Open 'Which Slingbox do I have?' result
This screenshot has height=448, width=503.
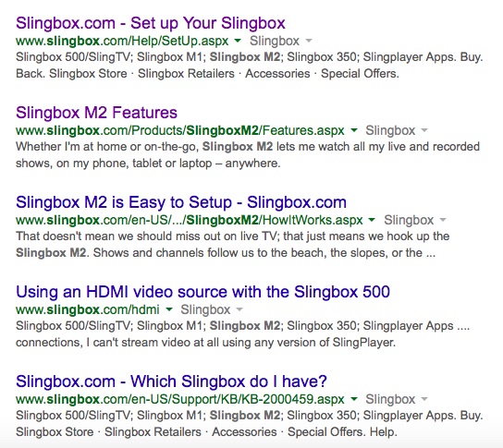click(171, 381)
